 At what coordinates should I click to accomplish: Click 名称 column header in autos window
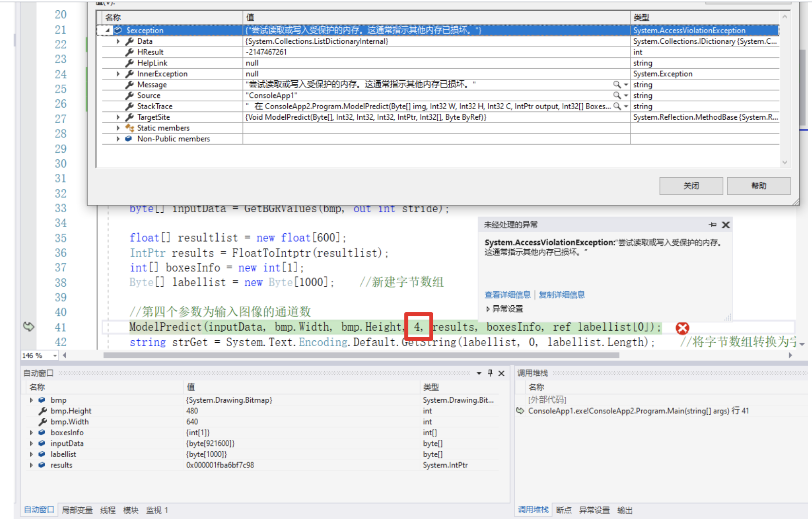pyautogui.click(x=105, y=387)
